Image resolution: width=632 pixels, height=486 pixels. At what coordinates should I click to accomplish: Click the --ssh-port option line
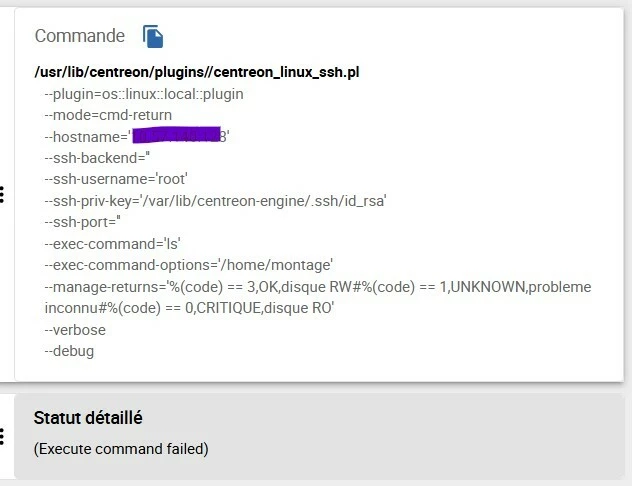coord(83,222)
